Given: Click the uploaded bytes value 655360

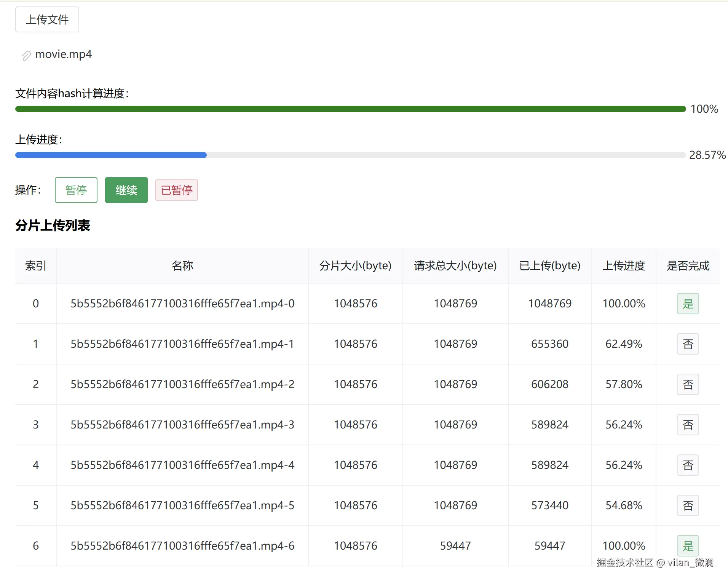Looking at the screenshot, I should click(x=550, y=344).
